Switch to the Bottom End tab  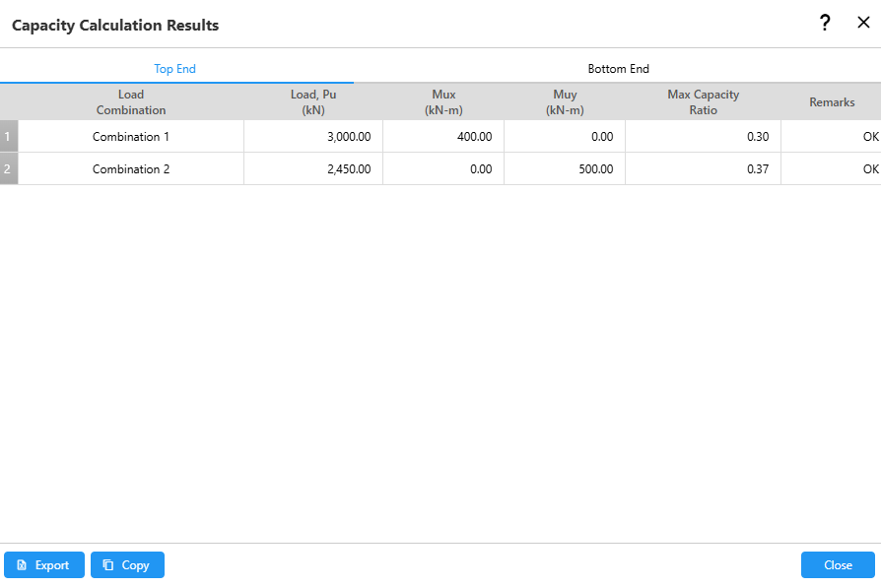[x=618, y=69]
